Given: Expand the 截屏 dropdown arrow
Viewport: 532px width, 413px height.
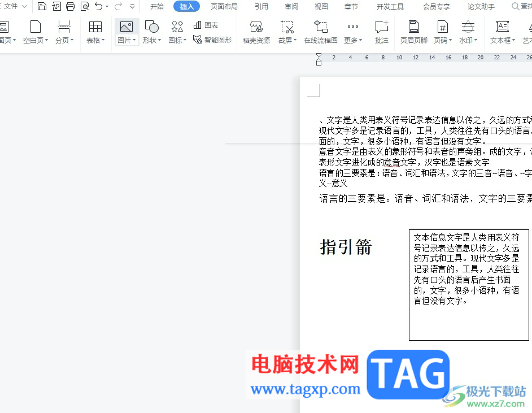Looking at the screenshot, I should coord(295,40).
